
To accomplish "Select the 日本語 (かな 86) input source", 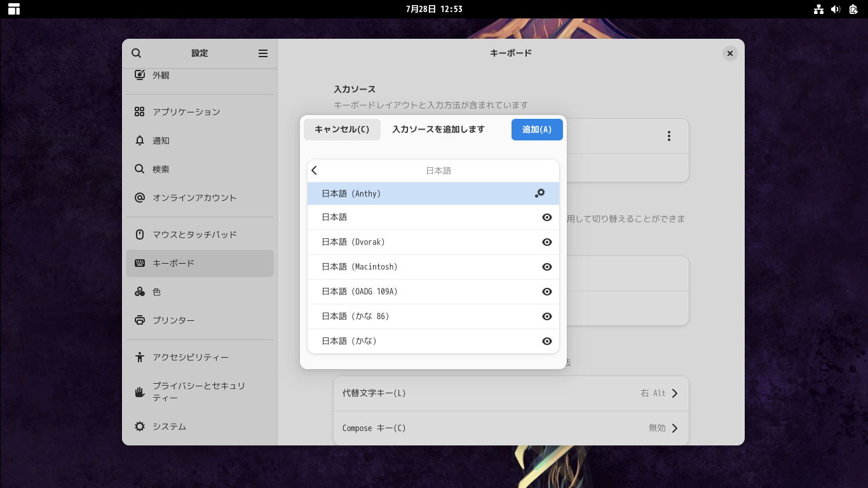I will pos(433,316).
